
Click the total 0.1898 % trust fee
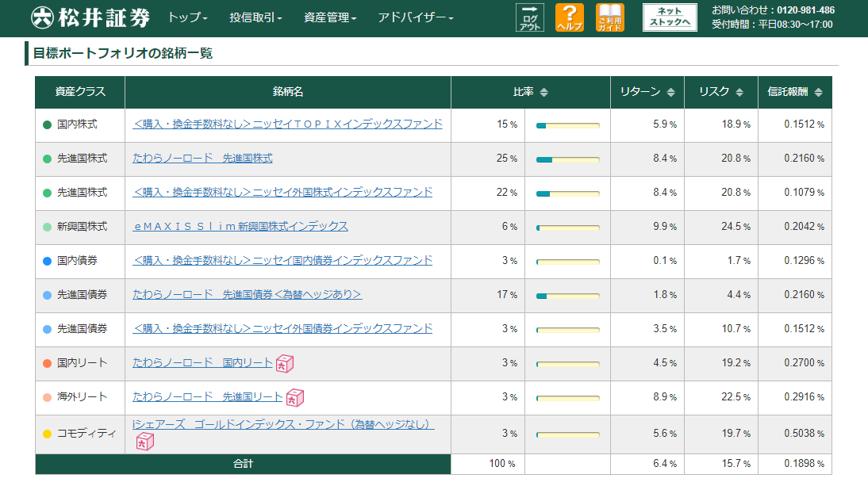point(804,464)
